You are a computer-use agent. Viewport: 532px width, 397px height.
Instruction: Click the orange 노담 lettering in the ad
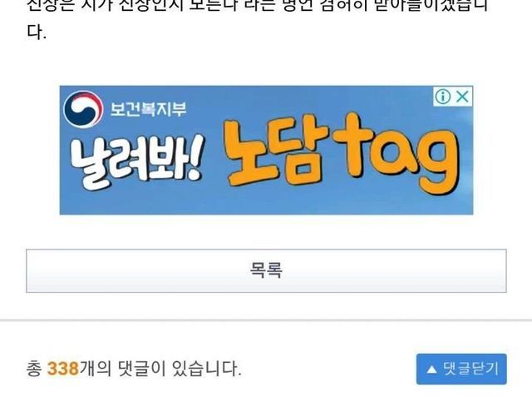coord(275,153)
